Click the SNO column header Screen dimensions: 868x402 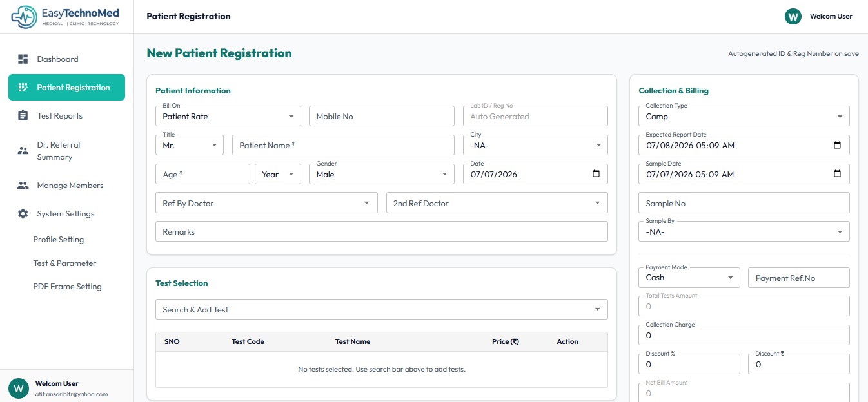point(172,341)
